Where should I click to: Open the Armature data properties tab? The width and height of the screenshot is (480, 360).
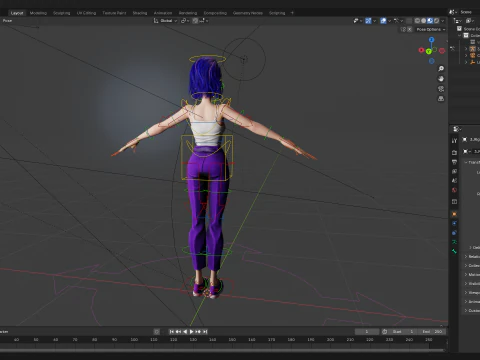[454, 242]
